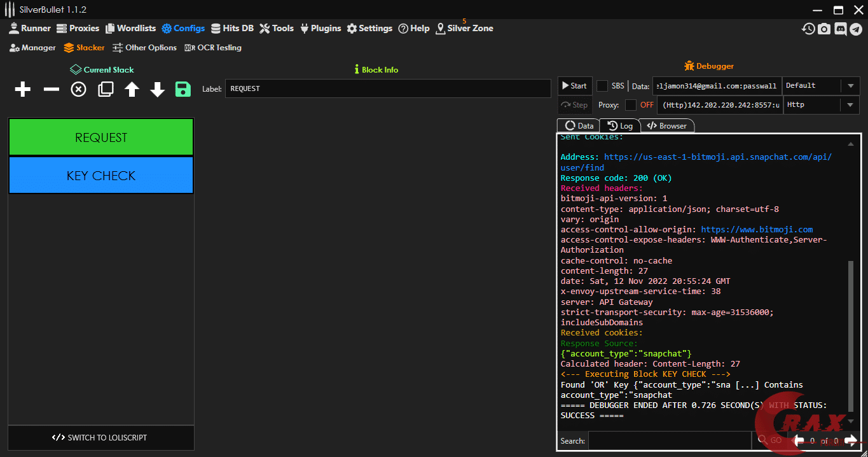Clone the selected block
The image size is (868, 457).
click(x=106, y=89)
